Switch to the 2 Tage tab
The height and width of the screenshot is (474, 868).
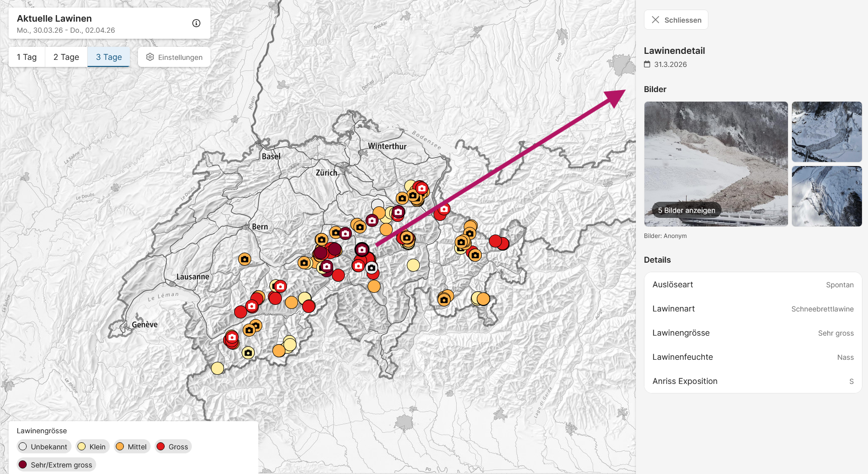click(66, 57)
